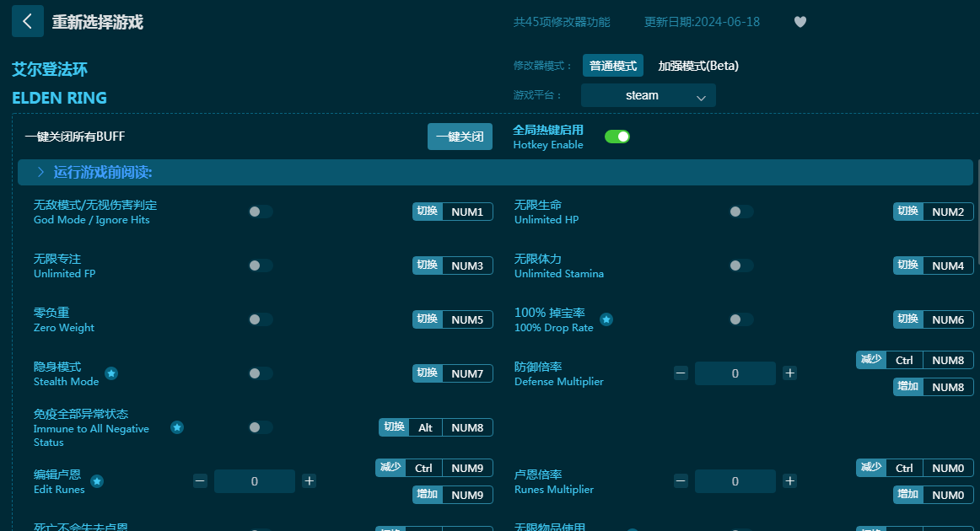This screenshot has height=531, width=980.
Task: Click the Zero Weight label text
Action: coord(64,327)
